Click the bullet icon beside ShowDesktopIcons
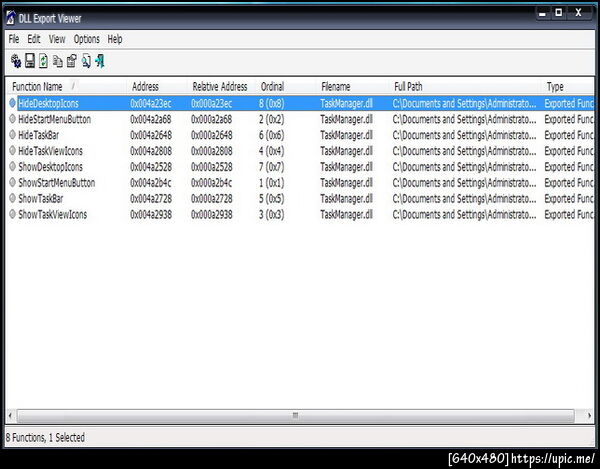Viewport: 600px width, 469px height. coord(12,166)
